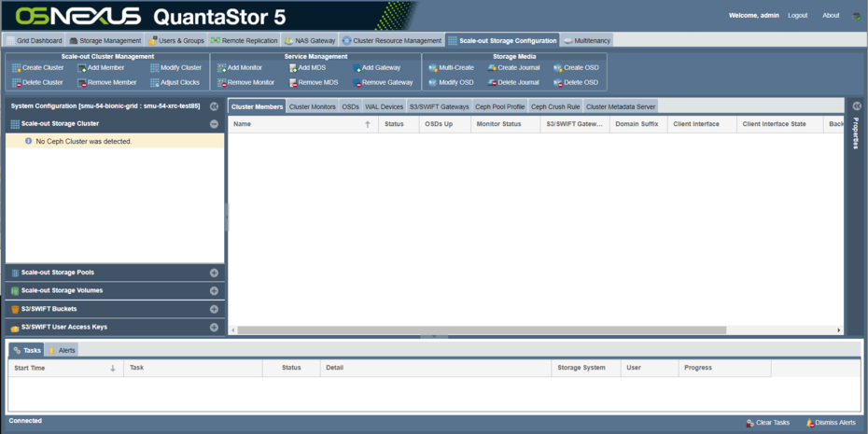Switch to the Storage Management tab
This screenshot has width=868, height=434.
(105, 40)
